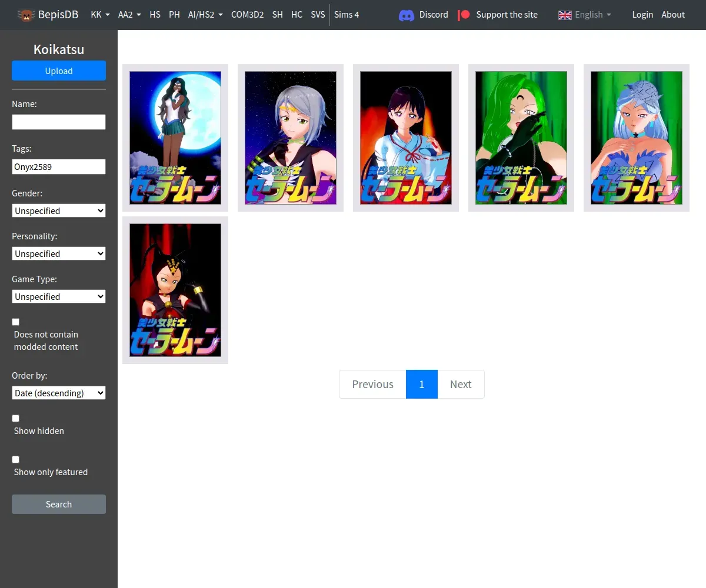Image resolution: width=706 pixels, height=588 pixels.
Task: Click the Search button
Action: (59, 504)
